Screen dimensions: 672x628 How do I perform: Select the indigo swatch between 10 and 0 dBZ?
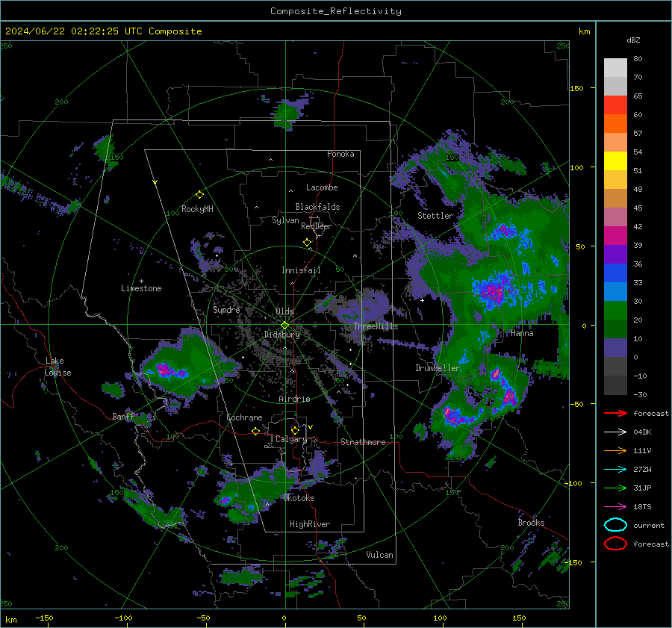[x=615, y=348]
